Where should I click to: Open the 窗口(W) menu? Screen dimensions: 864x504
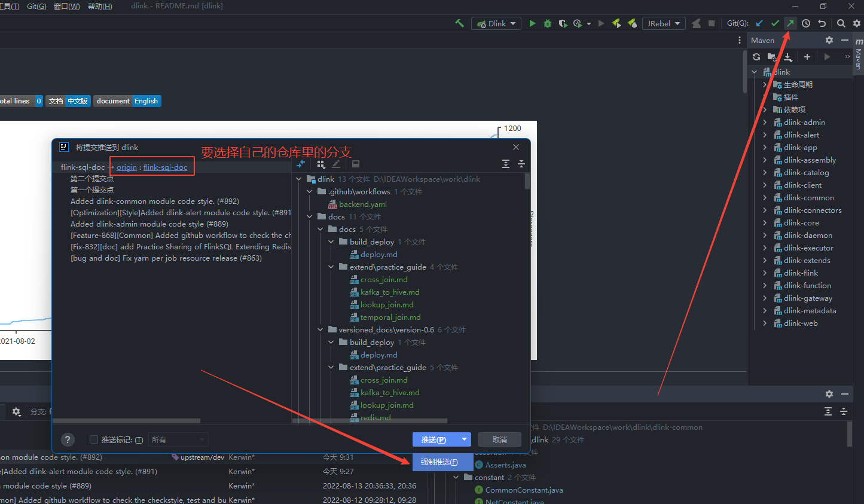[66, 6]
